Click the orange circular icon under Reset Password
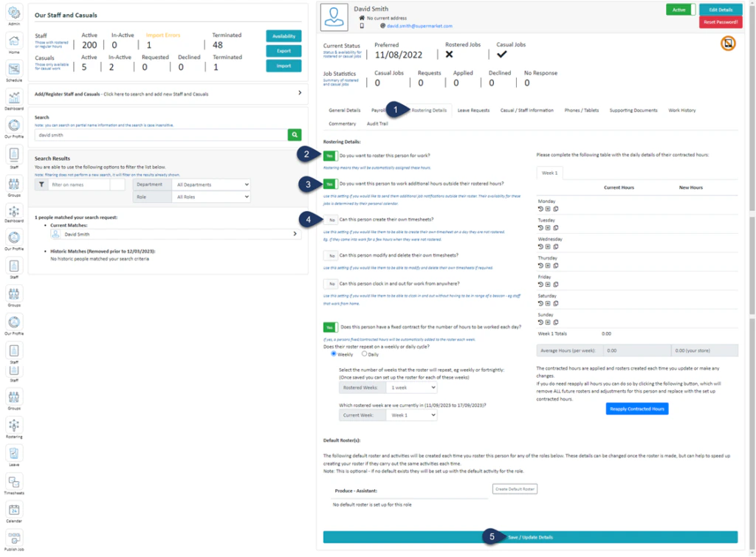This screenshot has height=557, width=756. (x=728, y=44)
